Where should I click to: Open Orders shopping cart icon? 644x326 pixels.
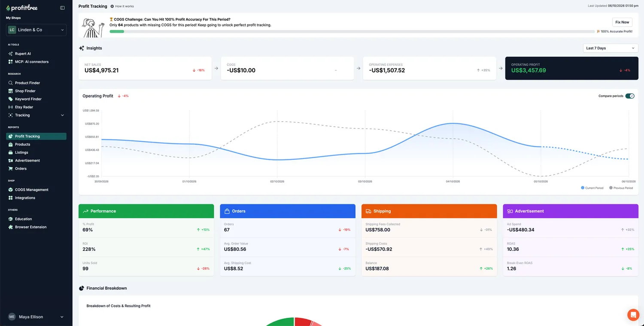tap(11, 169)
